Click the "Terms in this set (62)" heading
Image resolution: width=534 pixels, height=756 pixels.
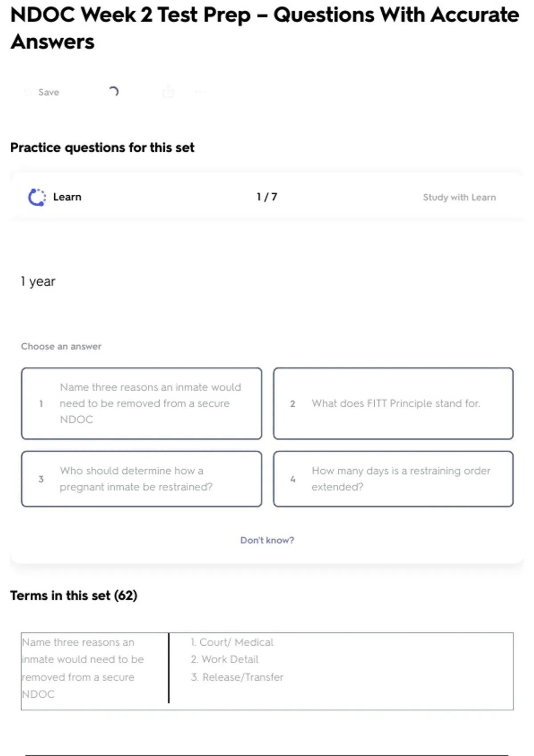click(74, 595)
